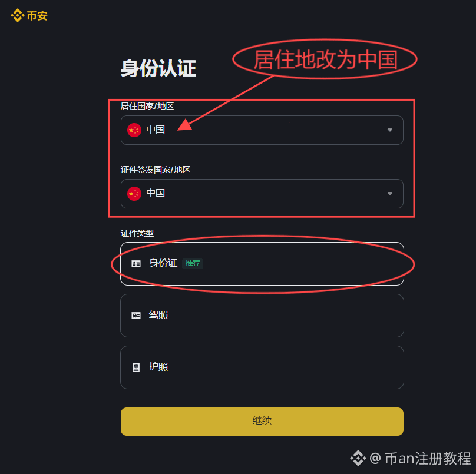Click the 币安 brand name text

point(37,16)
